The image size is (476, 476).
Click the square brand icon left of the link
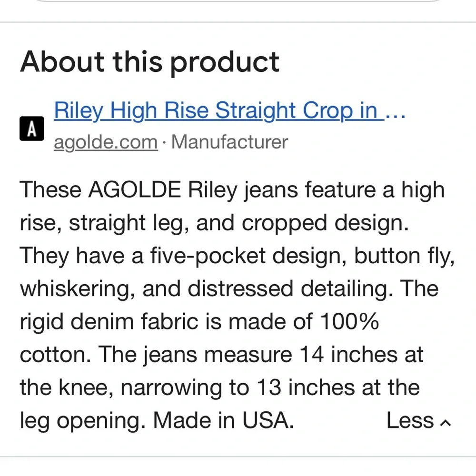click(32, 128)
